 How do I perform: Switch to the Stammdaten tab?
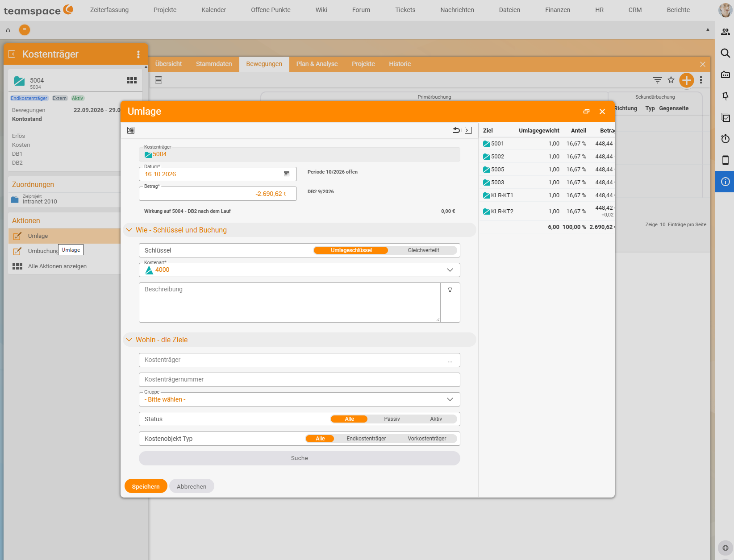[214, 64]
